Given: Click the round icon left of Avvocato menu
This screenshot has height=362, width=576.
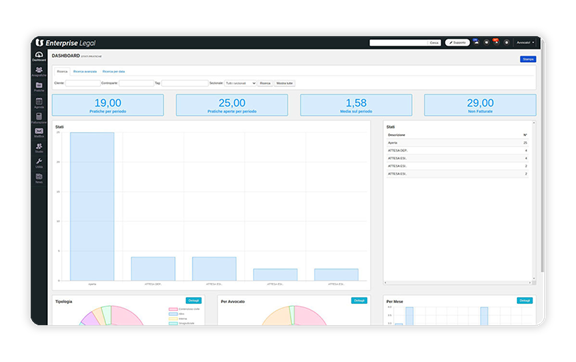Looking at the screenshot, I should [x=506, y=42].
